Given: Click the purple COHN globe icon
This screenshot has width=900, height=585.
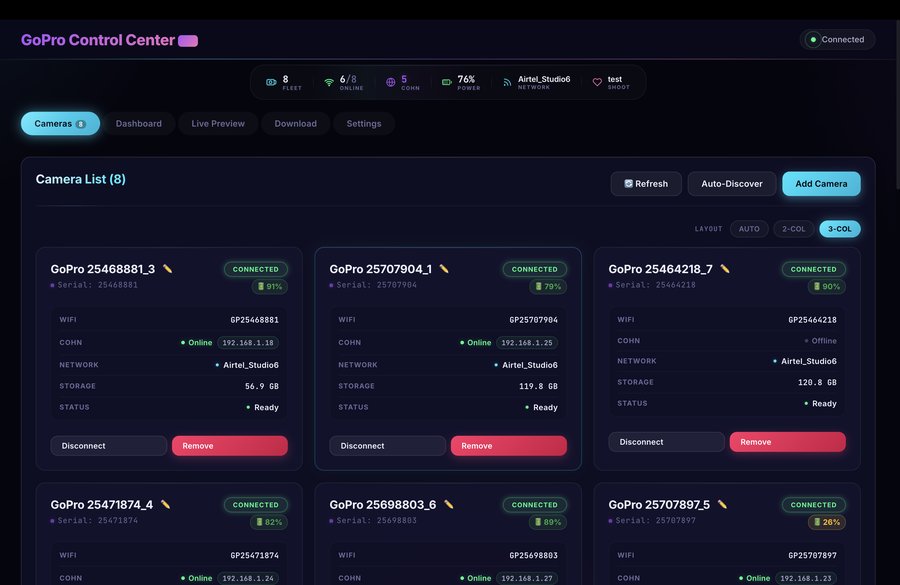Looking at the screenshot, I should [x=390, y=83].
